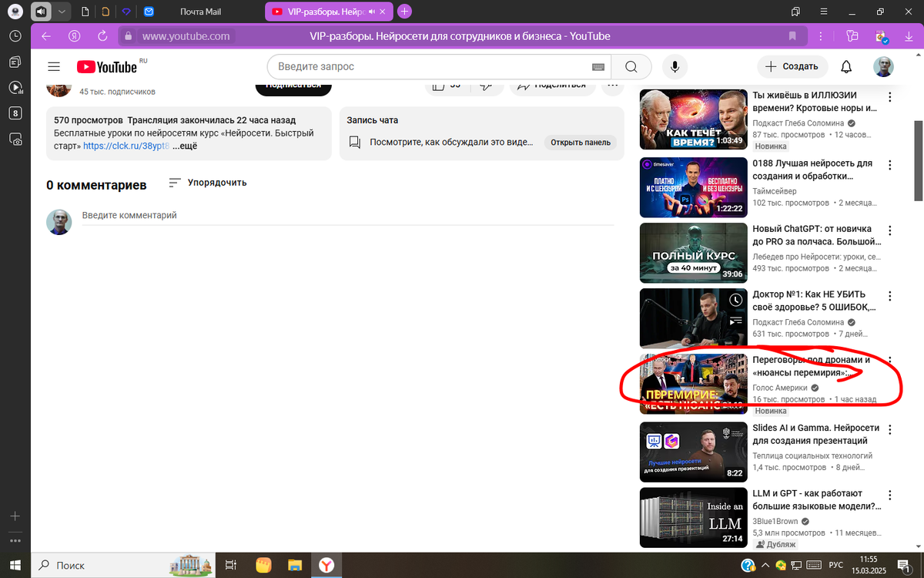Start voice search with the microphone icon

(x=675, y=67)
